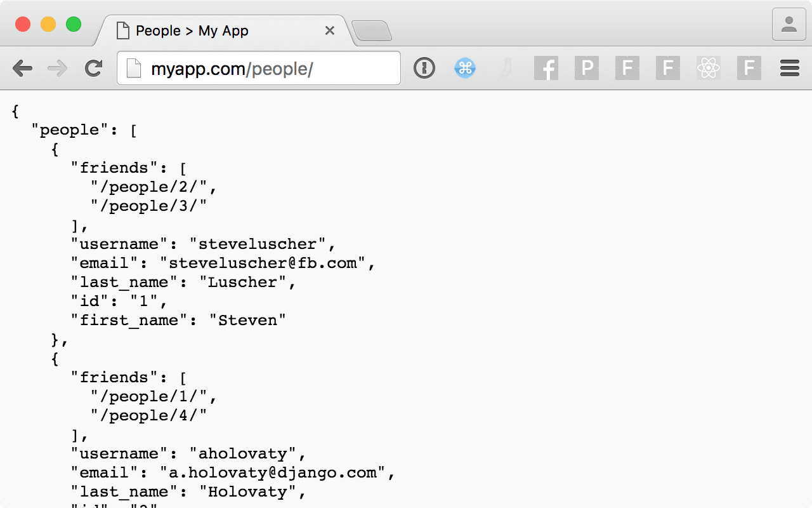This screenshot has height=508, width=812.
Task: Open the Facebook extension icon
Action: 546,68
